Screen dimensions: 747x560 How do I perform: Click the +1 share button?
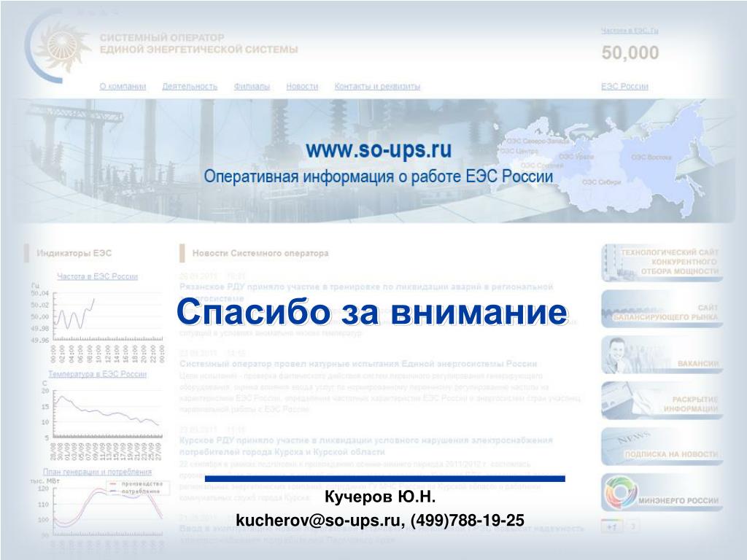click(612, 526)
